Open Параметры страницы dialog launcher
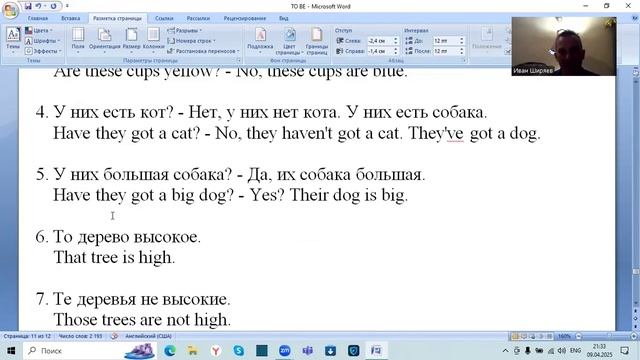Screen dimensions: 640x360 pyautogui.click(x=239, y=60)
